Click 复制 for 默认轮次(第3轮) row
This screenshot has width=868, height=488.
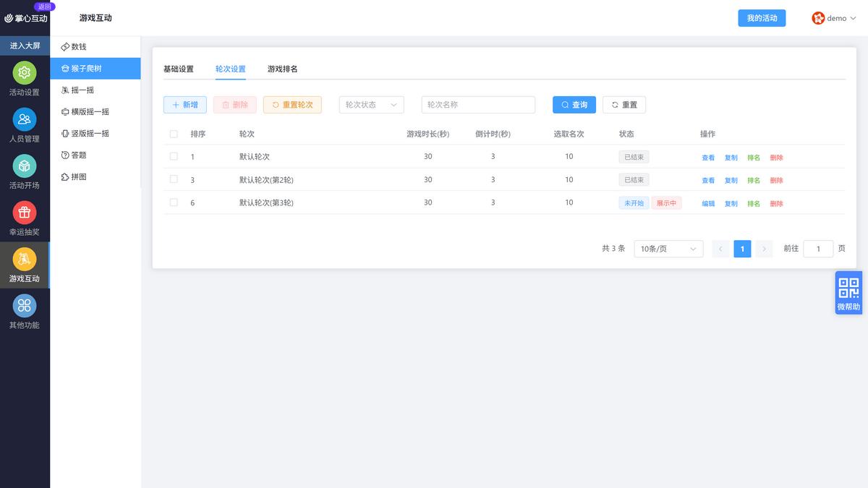[731, 204]
